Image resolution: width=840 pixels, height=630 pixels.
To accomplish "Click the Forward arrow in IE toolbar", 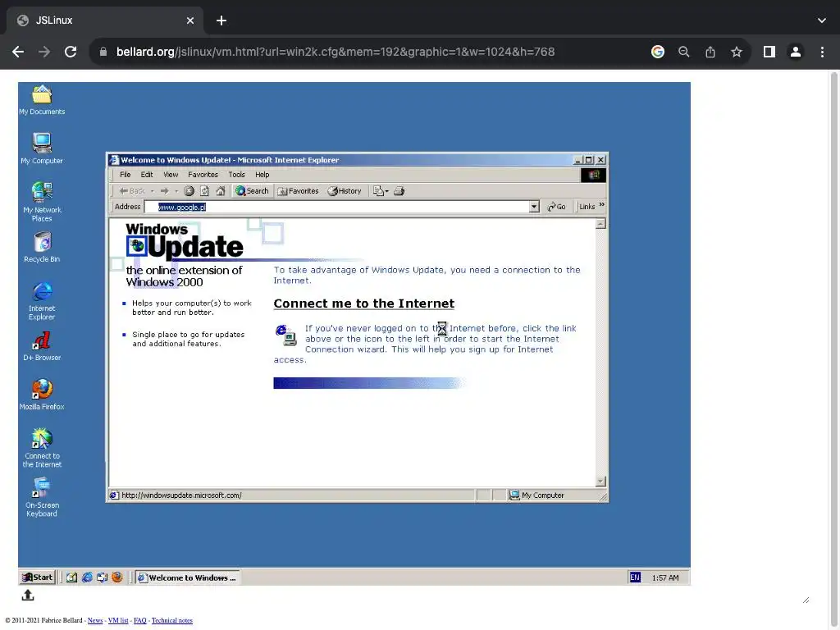I will [x=164, y=190].
